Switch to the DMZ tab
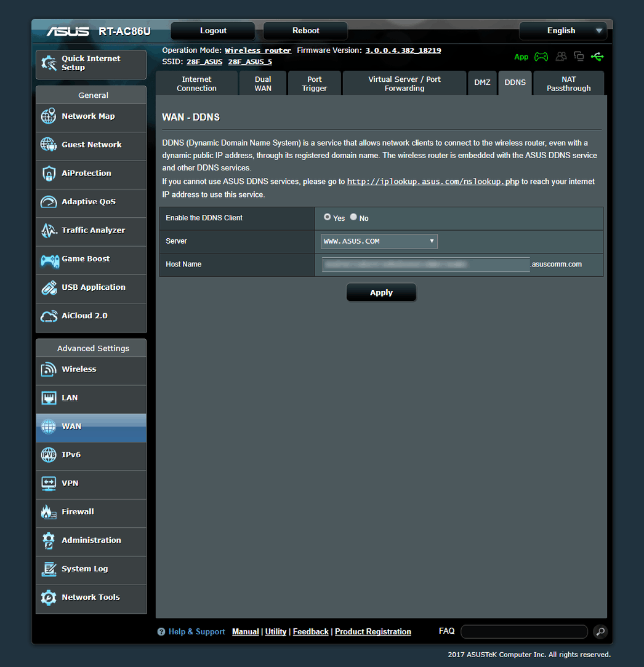 [482, 82]
